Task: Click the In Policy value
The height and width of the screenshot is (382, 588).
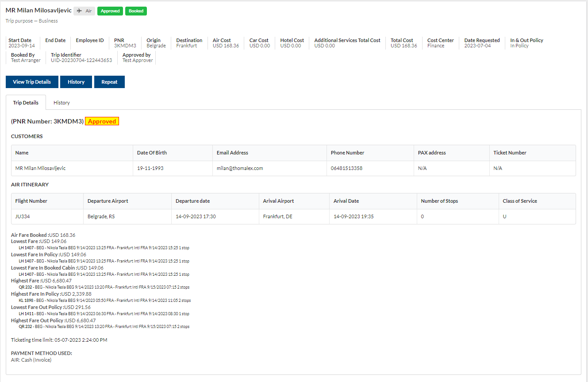Action: click(519, 46)
